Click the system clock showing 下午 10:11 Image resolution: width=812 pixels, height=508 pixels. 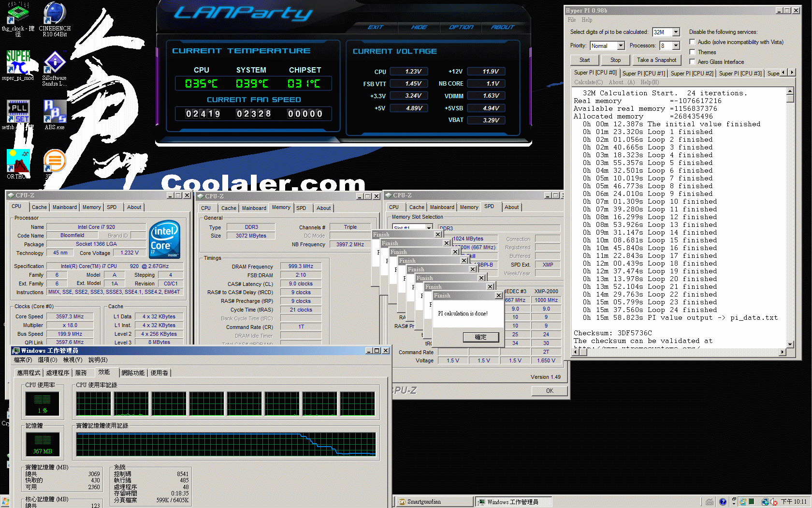pyautogui.click(x=794, y=502)
